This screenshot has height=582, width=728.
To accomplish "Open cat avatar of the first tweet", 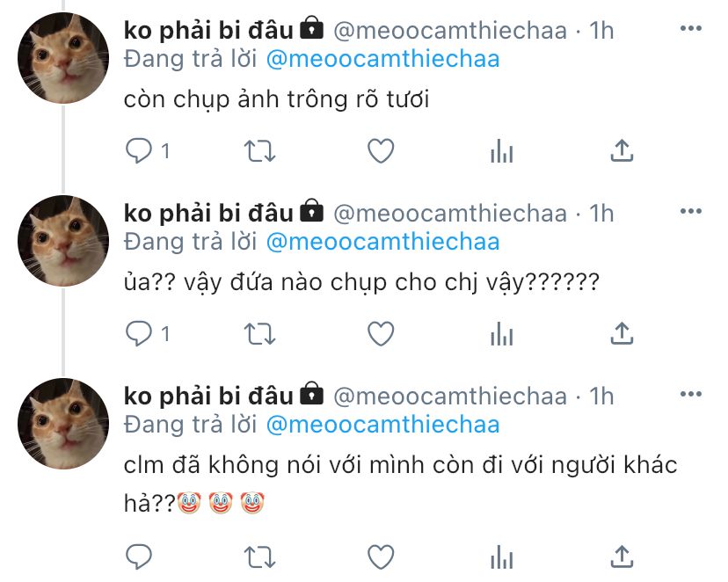I will coord(63,58).
